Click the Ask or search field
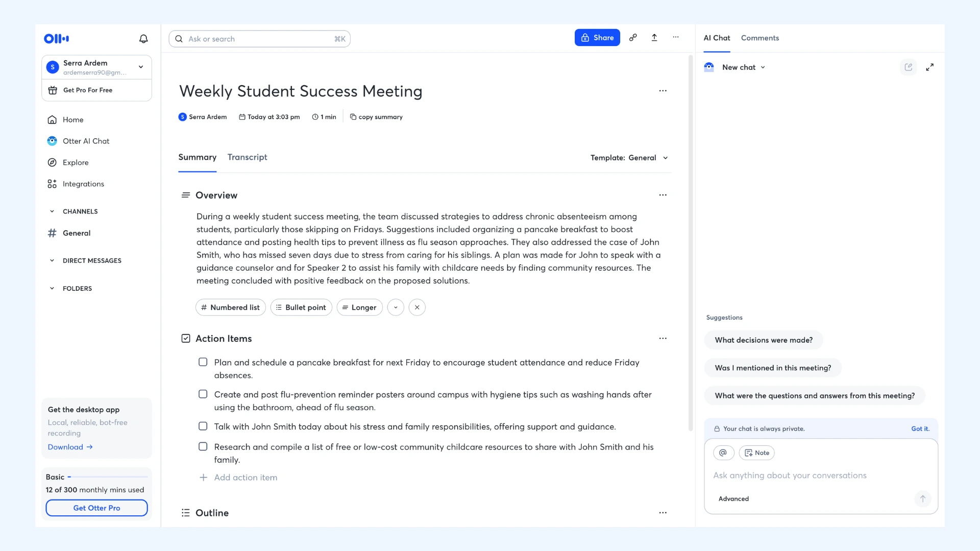Screen dimensions: 980x551 [259, 39]
